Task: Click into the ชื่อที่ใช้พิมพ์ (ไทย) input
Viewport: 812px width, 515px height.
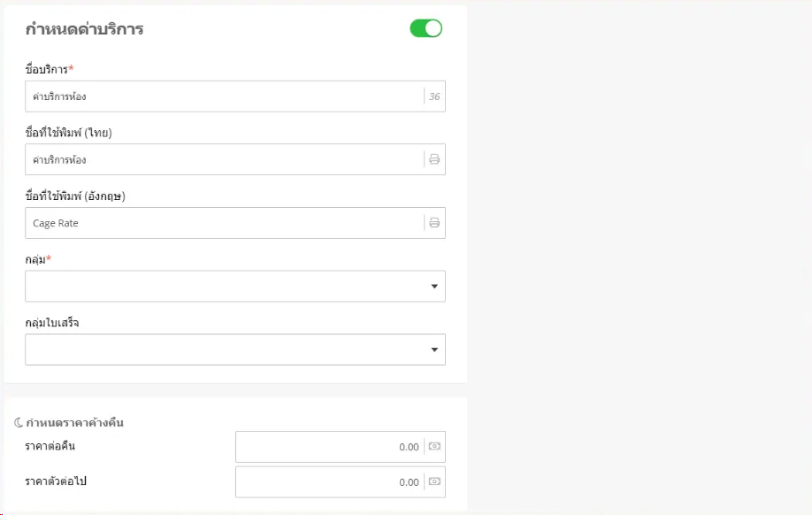Action: tap(221, 160)
